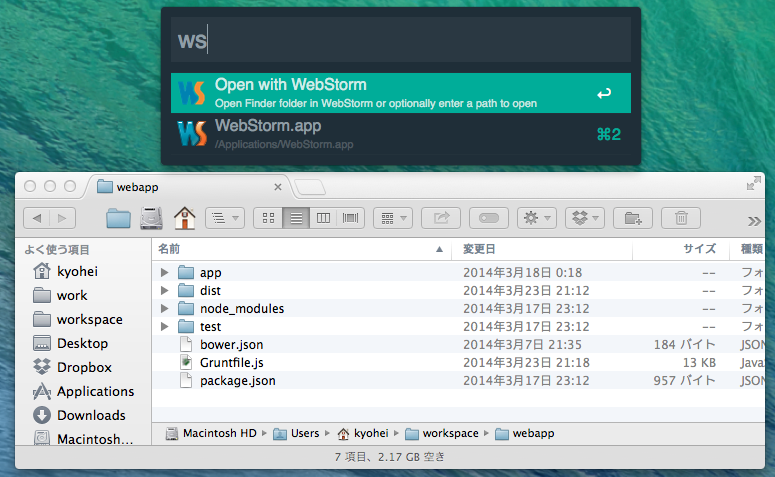The width and height of the screenshot is (775, 477).
Task: Close the webapp tab
Action: [x=278, y=187]
